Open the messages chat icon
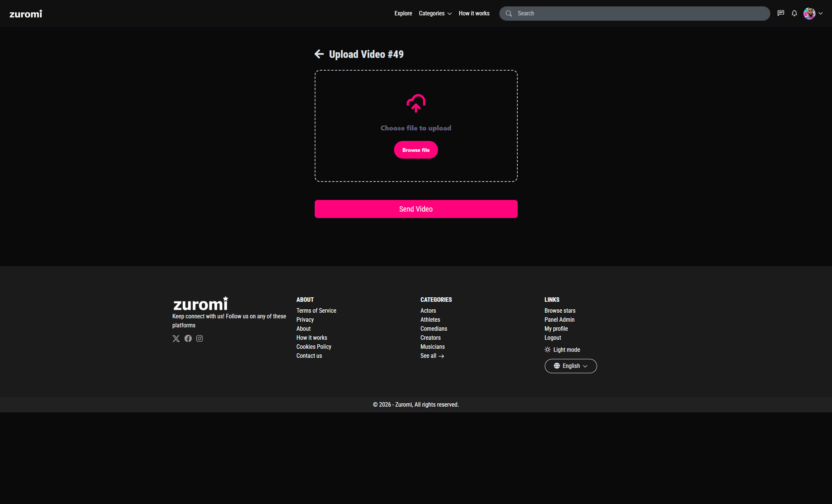832x504 pixels. tap(781, 13)
